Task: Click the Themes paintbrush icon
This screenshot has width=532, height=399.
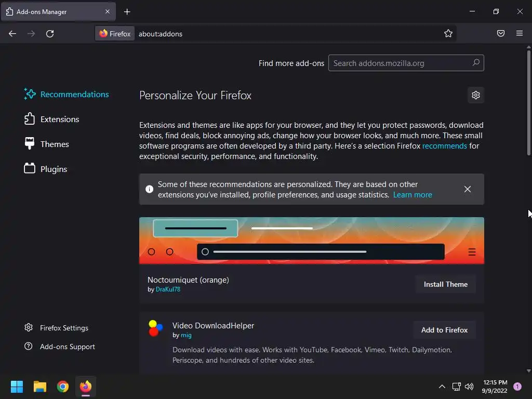Action: click(30, 143)
